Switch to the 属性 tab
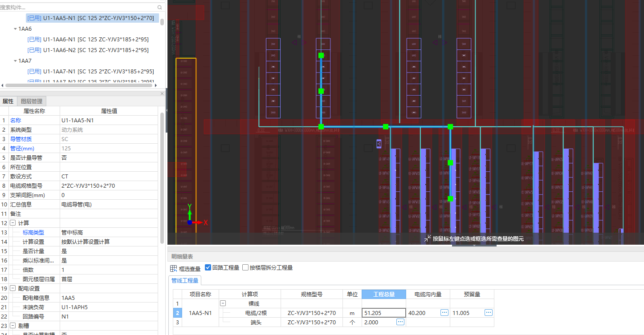Screen dimensions: 644x335 (x=8, y=101)
